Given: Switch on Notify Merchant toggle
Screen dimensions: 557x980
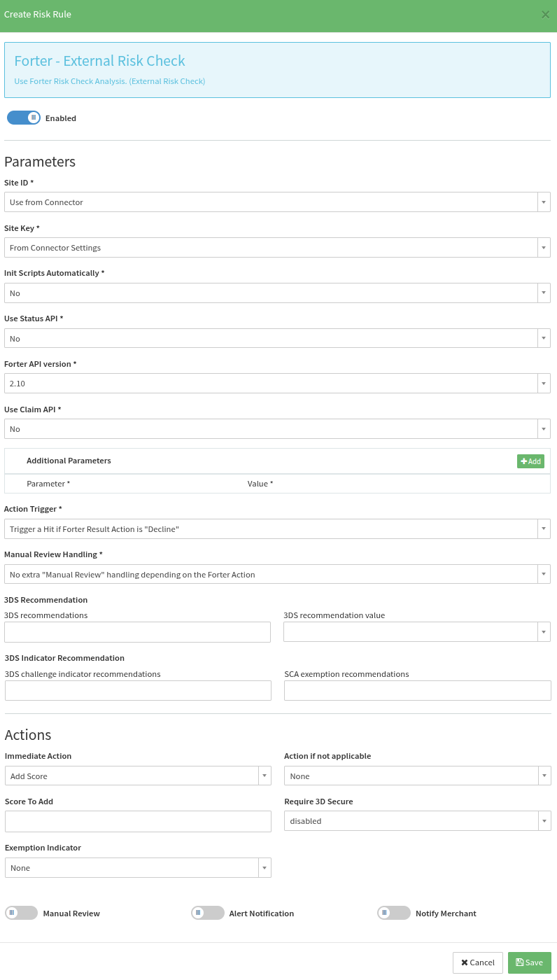Looking at the screenshot, I should (x=393, y=913).
